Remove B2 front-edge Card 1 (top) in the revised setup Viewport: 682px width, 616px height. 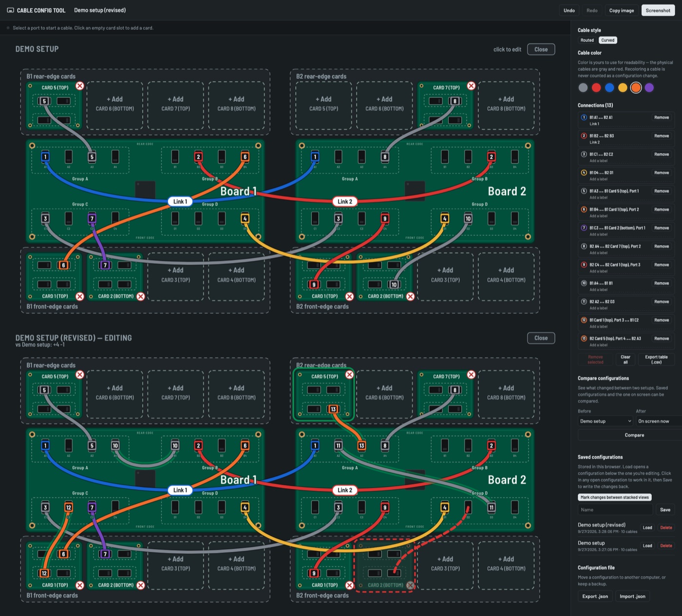[349, 585]
